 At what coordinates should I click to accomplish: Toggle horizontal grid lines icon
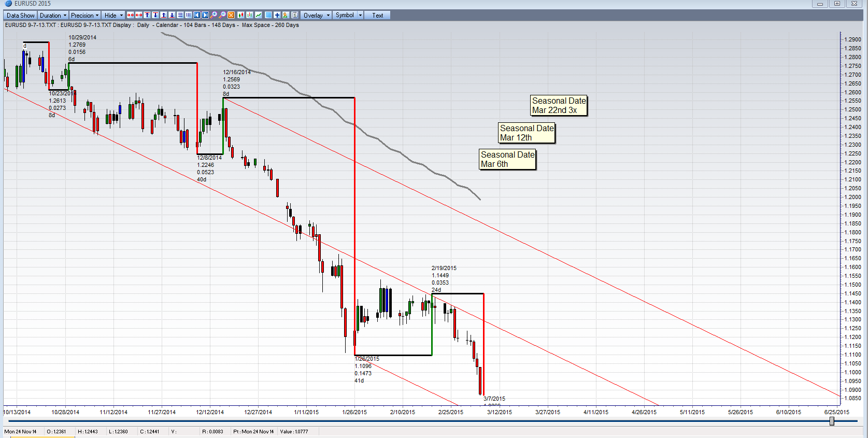pos(180,15)
